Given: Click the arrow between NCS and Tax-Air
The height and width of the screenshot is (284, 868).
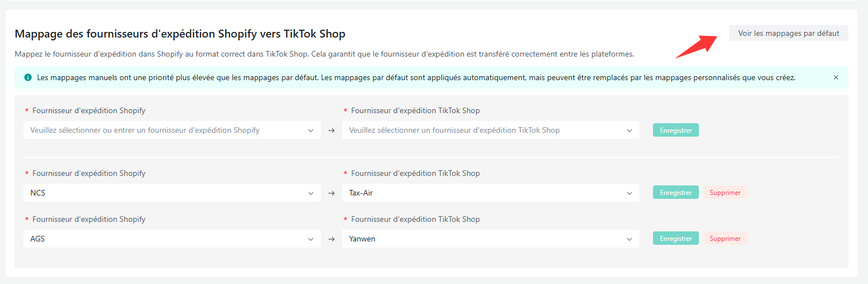Looking at the screenshot, I should coord(332,193).
